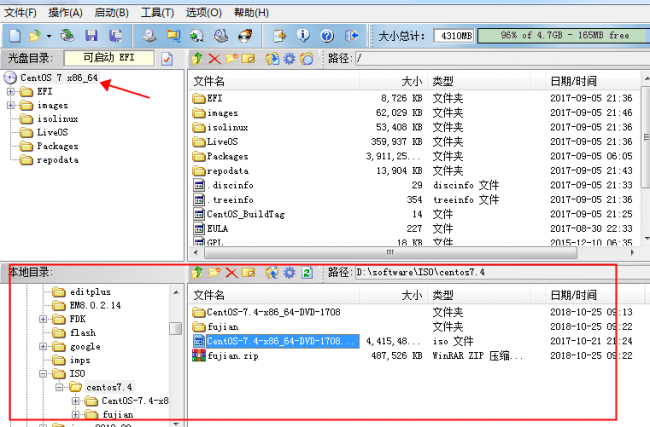Select the Packages folder in disc tree
This screenshot has height=427, width=650.
(x=57, y=146)
